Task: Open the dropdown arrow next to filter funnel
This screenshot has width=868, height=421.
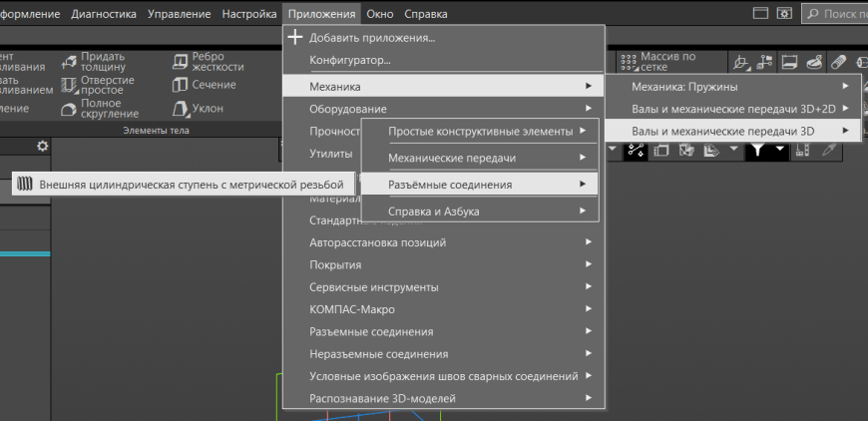Action: [x=780, y=149]
